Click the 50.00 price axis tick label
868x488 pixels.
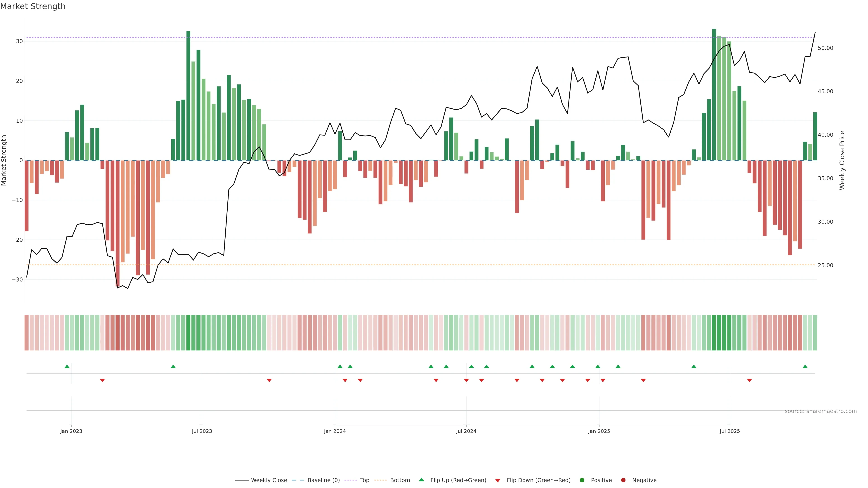[x=825, y=48]
